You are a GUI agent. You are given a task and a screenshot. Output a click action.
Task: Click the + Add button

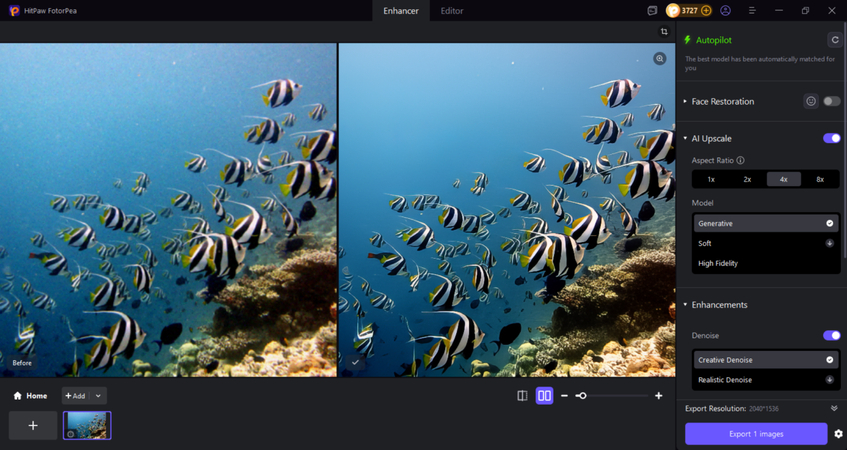pyautogui.click(x=76, y=396)
